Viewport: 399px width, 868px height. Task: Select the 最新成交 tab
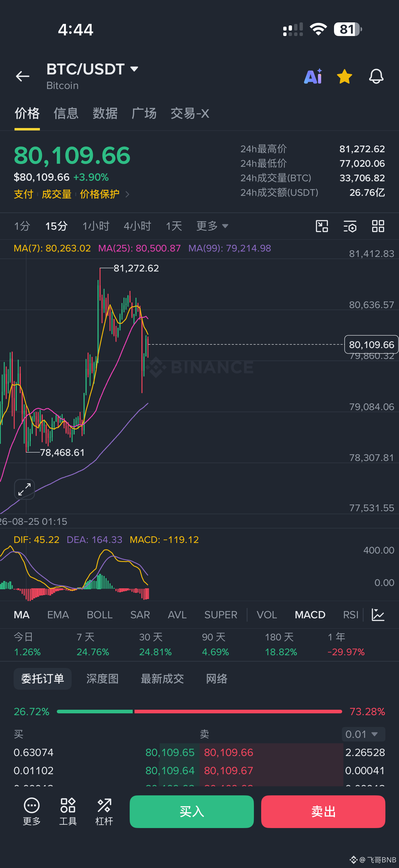163,679
